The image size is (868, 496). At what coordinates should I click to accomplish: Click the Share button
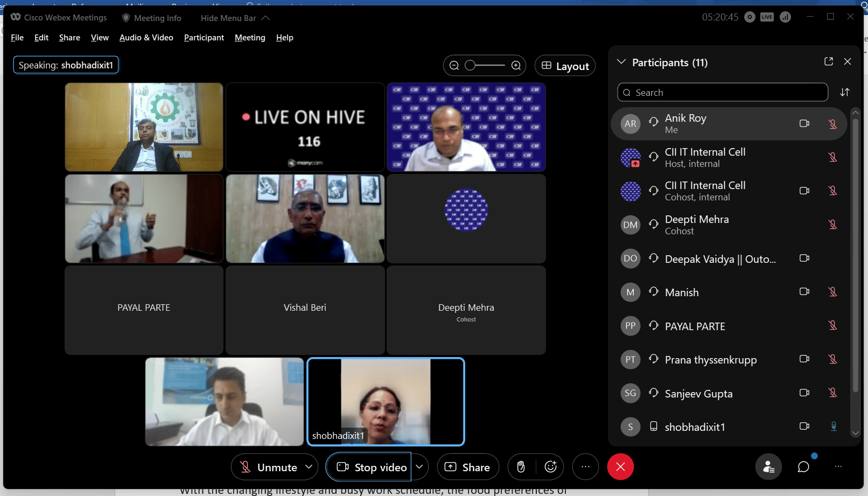[467, 467]
